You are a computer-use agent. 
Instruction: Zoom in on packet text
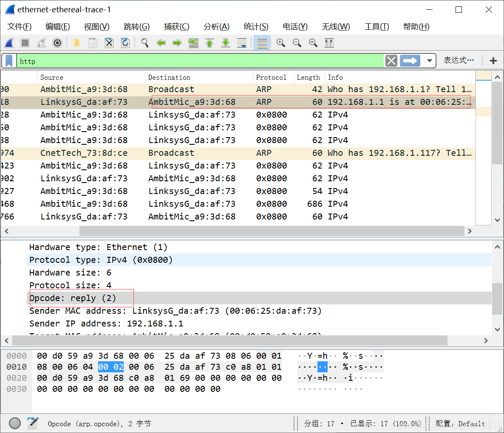(x=280, y=43)
